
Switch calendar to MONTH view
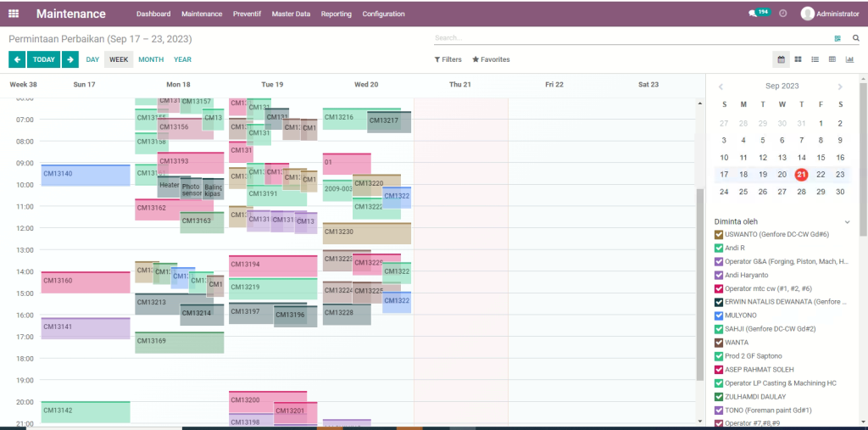click(x=151, y=59)
